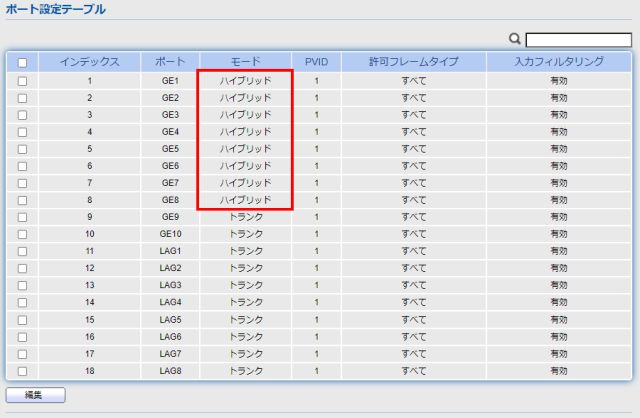Select the checkbox for LAG8 row
This screenshot has width=640, height=418.
pos(22,371)
